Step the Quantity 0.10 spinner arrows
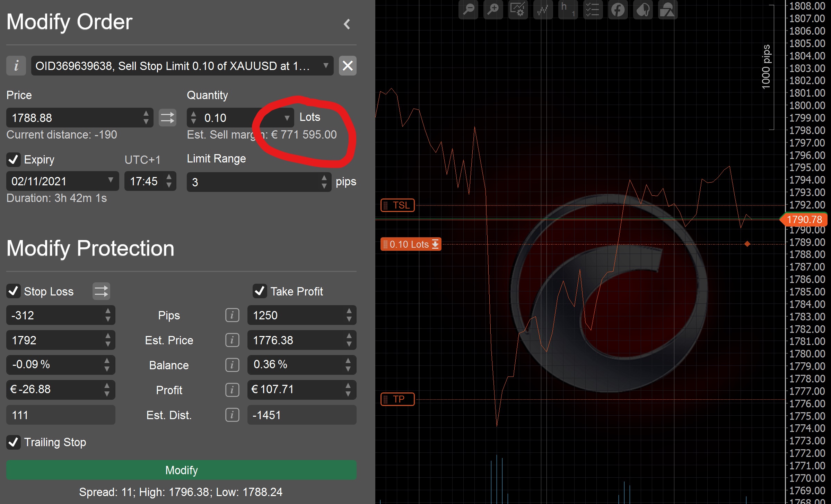The width and height of the screenshot is (831, 504). coord(193,118)
